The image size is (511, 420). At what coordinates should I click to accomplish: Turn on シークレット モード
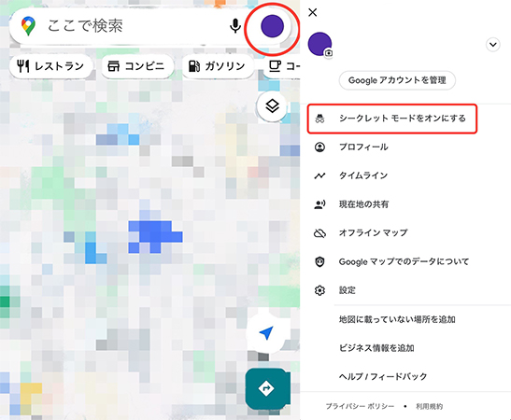point(392,119)
